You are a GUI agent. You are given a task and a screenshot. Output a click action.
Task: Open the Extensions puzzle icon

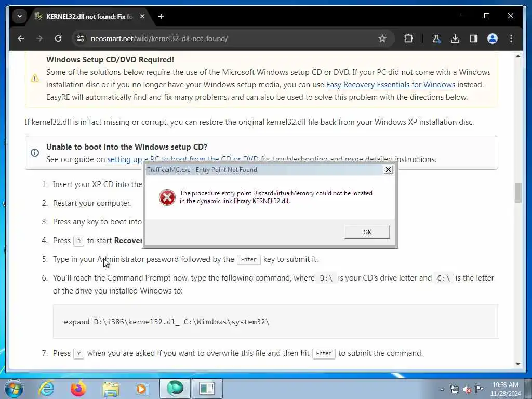(408, 38)
